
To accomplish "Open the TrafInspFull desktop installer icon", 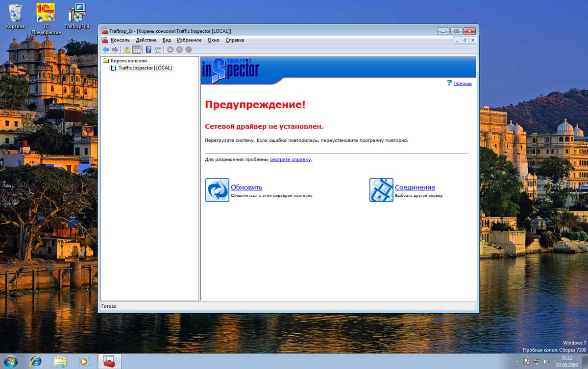I will coord(77,17).
